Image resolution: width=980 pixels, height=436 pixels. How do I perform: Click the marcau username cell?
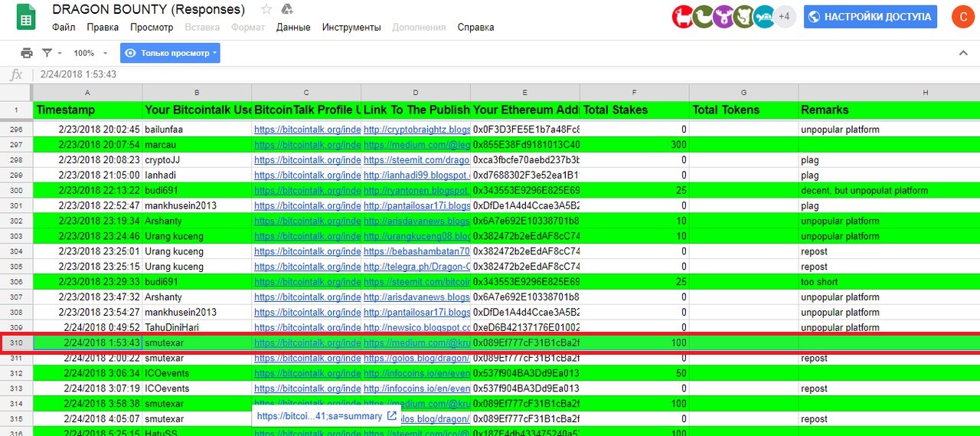pos(197,144)
